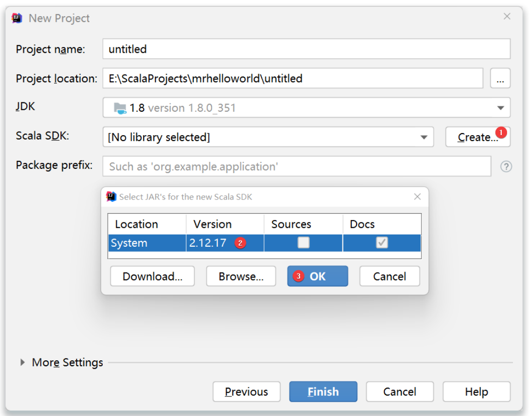Confirm SDK selection with OK button
532x416 pixels.
[x=318, y=276]
